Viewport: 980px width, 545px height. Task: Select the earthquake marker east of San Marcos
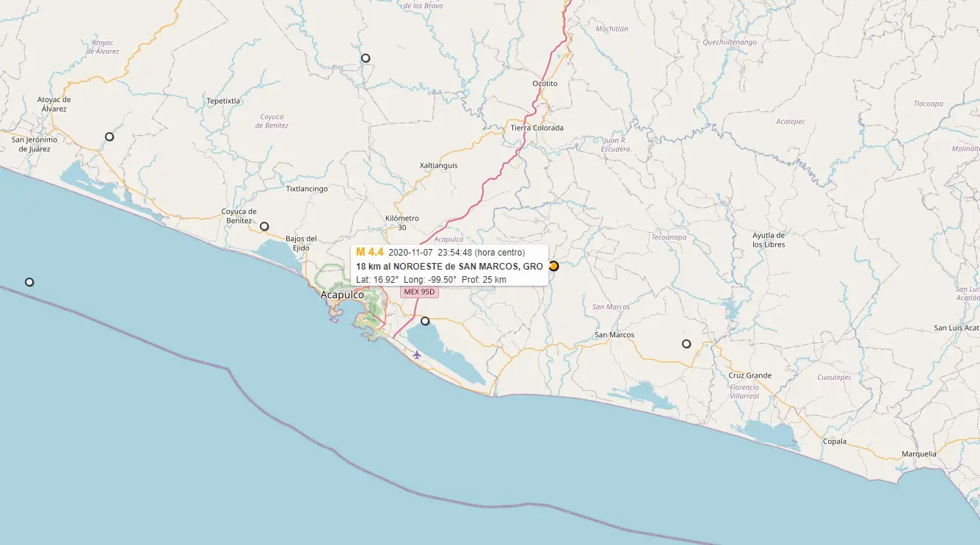686,344
